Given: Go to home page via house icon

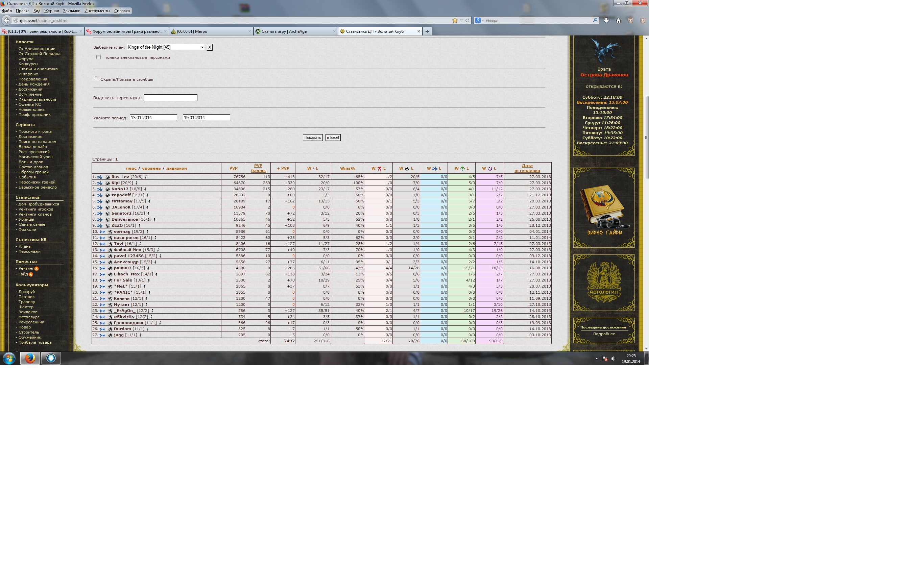Looking at the screenshot, I should pos(618,21).
